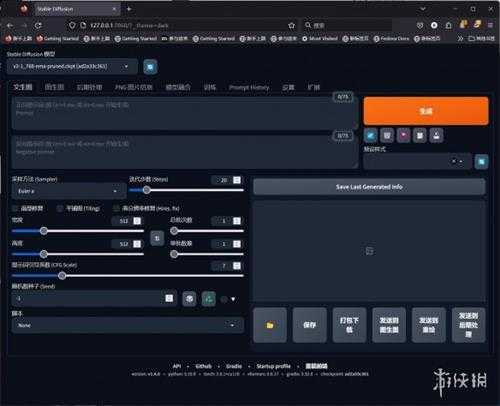This screenshot has width=500, height=406.
Task: Show more bookmarks via the overflow chevron
Action: 460,39
